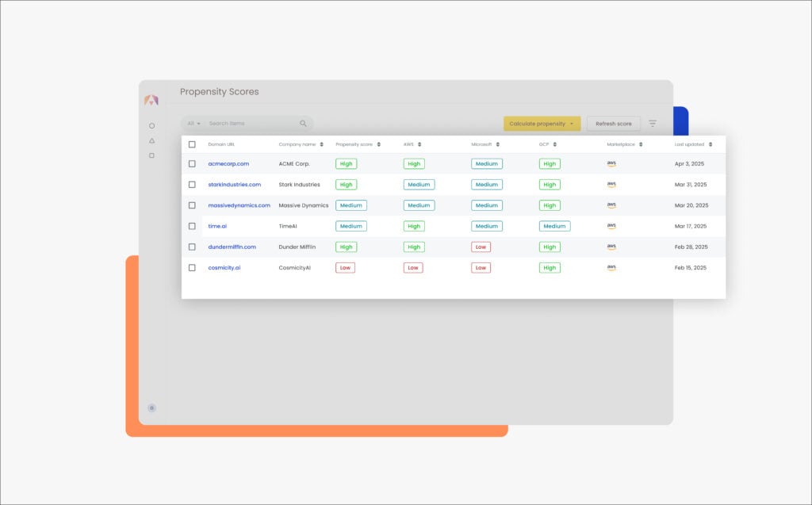Click the TimeAI company name cell
The height and width of the screenshot is (505, 812).
click(x=288, y=226)
